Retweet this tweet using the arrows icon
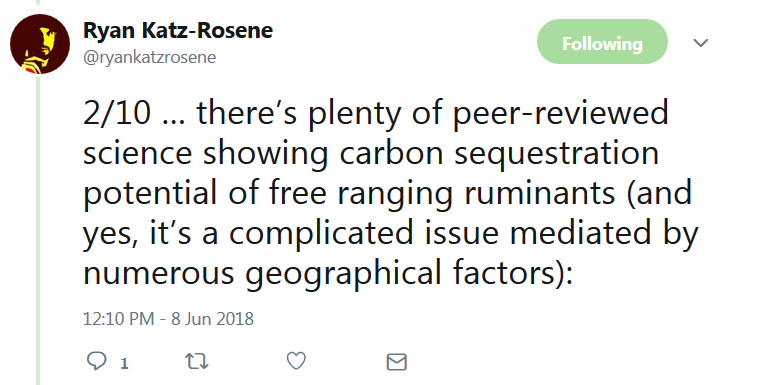This screenshot has width=759, height=385. 197,361
